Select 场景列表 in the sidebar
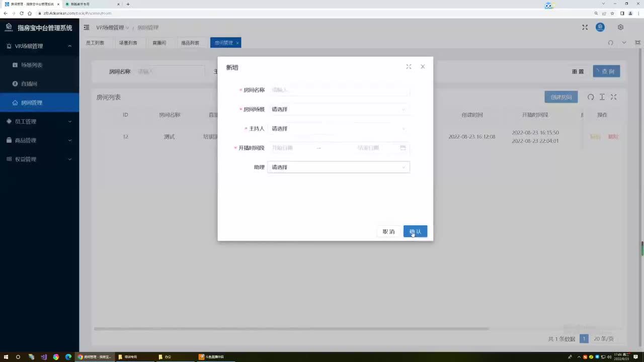 [x=31, y=65]
